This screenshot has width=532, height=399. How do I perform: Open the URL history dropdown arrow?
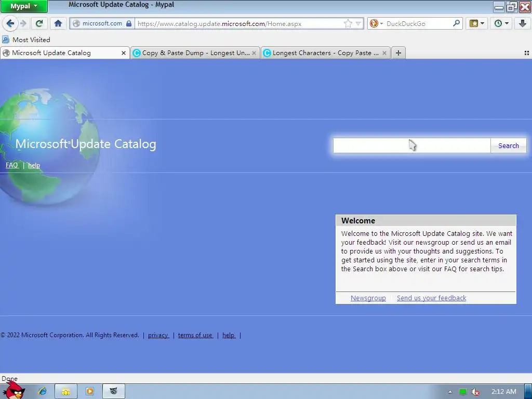358,24
